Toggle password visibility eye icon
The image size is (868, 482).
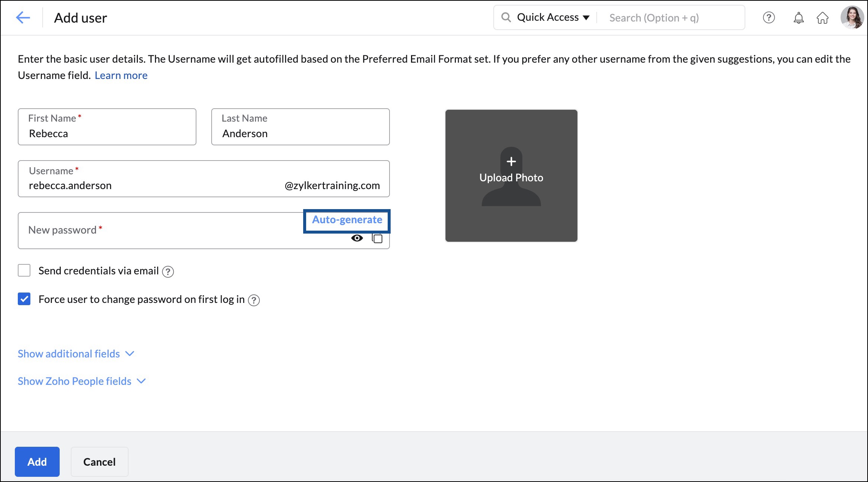pyautogui.click(x=356, y=239)
